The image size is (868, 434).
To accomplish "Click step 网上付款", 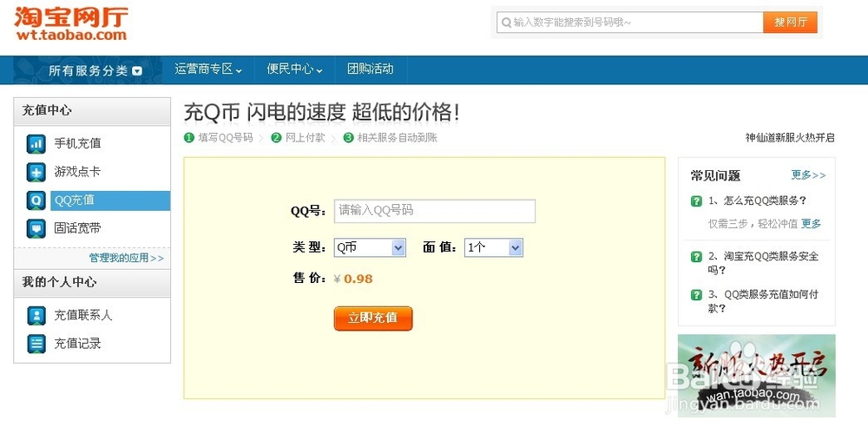I will tap(305, 138).
